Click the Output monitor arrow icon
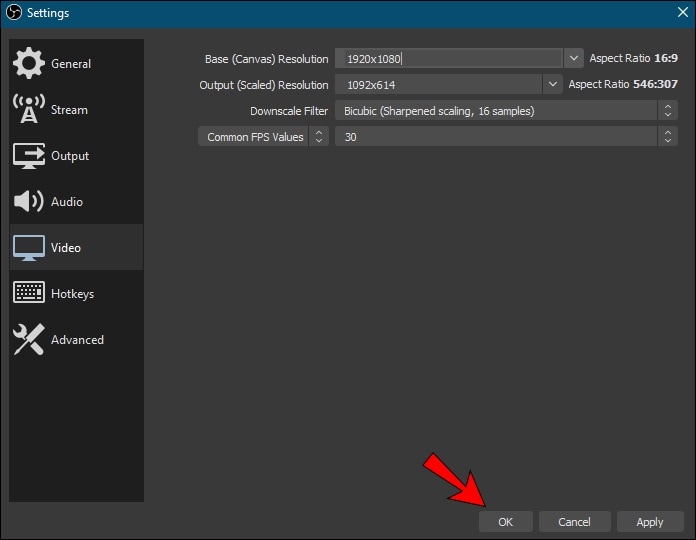Viewport: 696px width, 540px height. pos(29,156)
